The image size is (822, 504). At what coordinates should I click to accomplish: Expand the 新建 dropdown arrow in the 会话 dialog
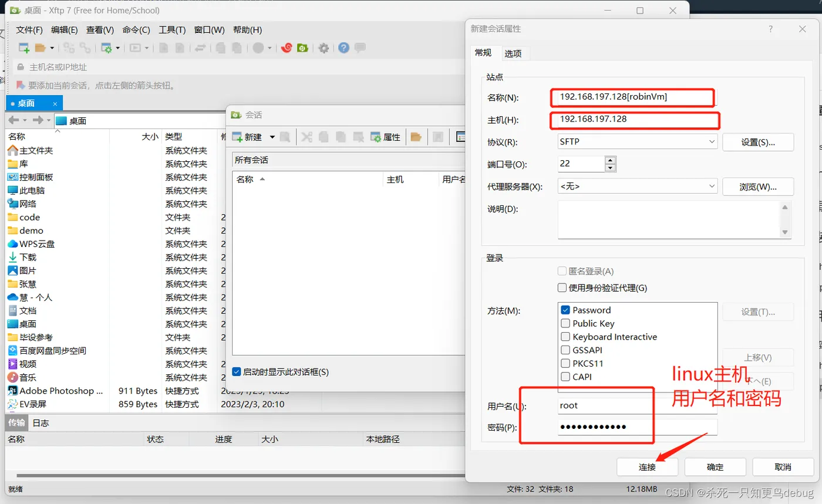tap(272, 137)
